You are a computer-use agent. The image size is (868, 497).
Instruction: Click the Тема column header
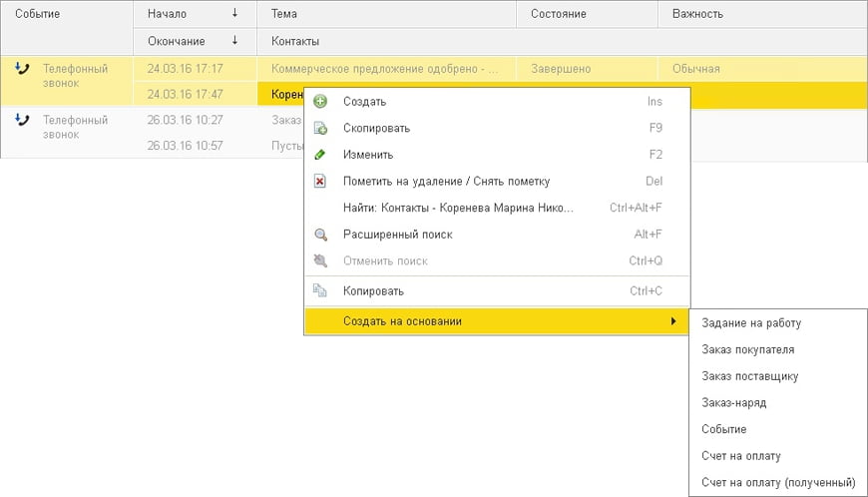386,14
